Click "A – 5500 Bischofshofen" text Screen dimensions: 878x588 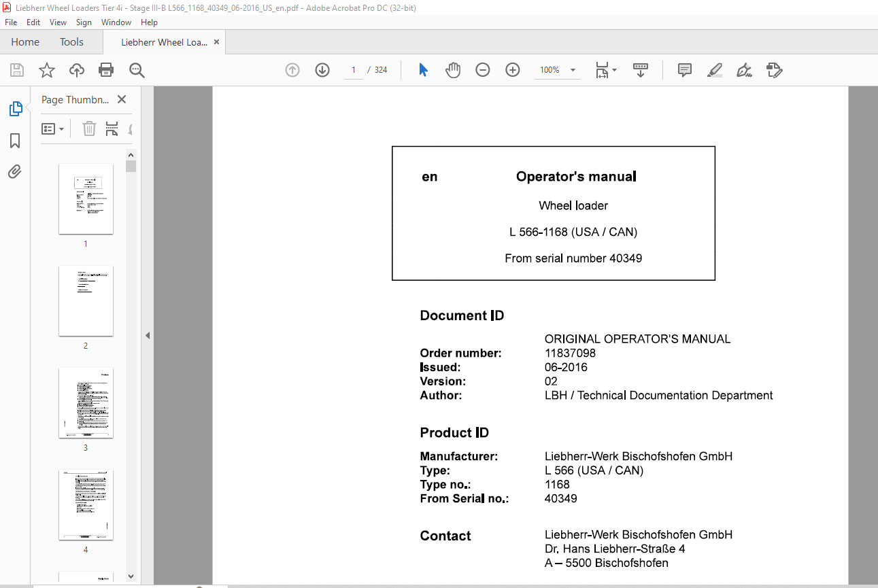[606, 563]
